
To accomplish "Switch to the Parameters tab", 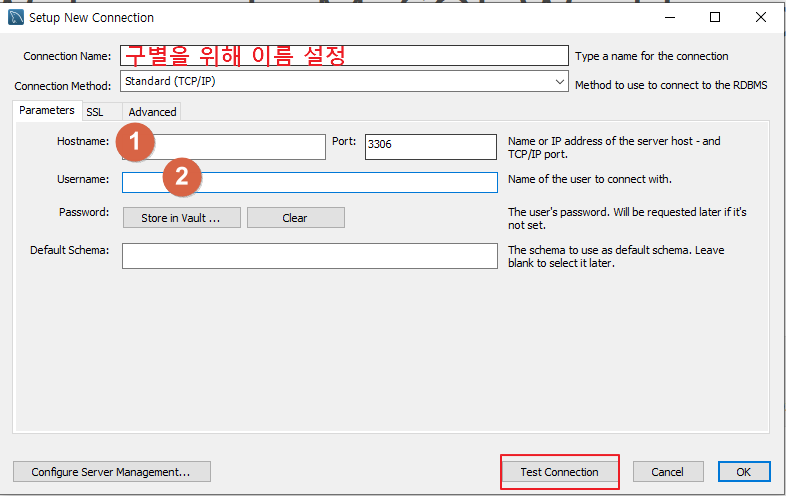I will click(x=47, y=110).
